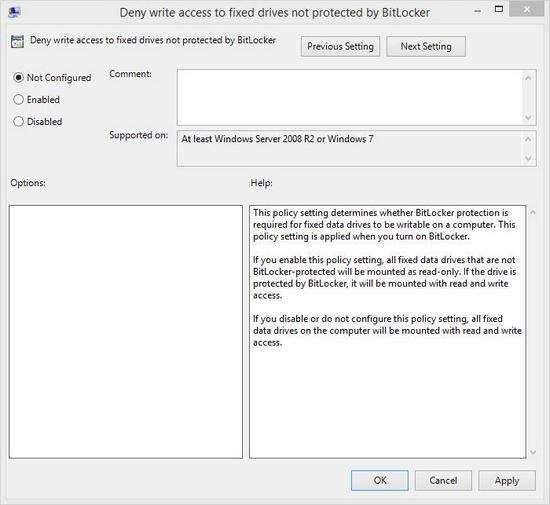Maximize the policy dialog window
The height and width of the screenshot is (505, 550).
pos(498,9)
